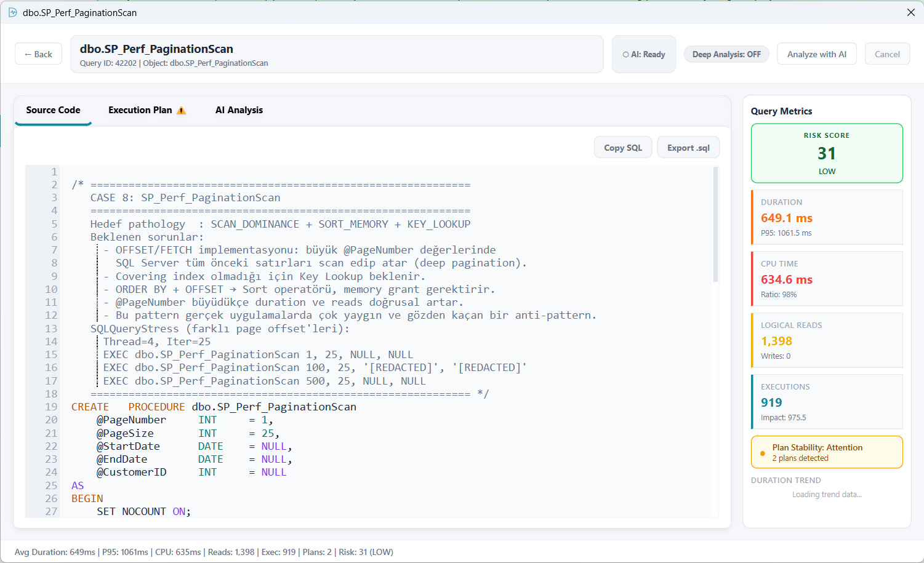Click the warning icon on Execution Plan tab
Viewport: 924px width, 563px height.
click(181, 111)
